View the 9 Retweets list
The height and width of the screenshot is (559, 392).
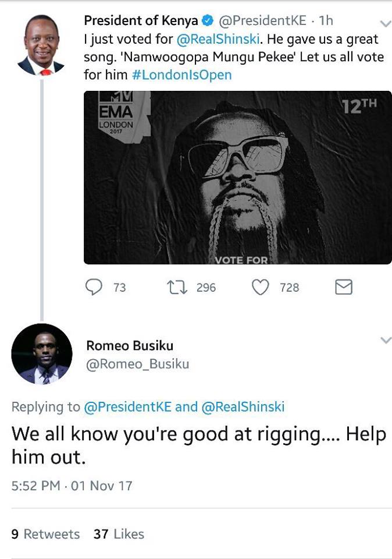(45, 534)
